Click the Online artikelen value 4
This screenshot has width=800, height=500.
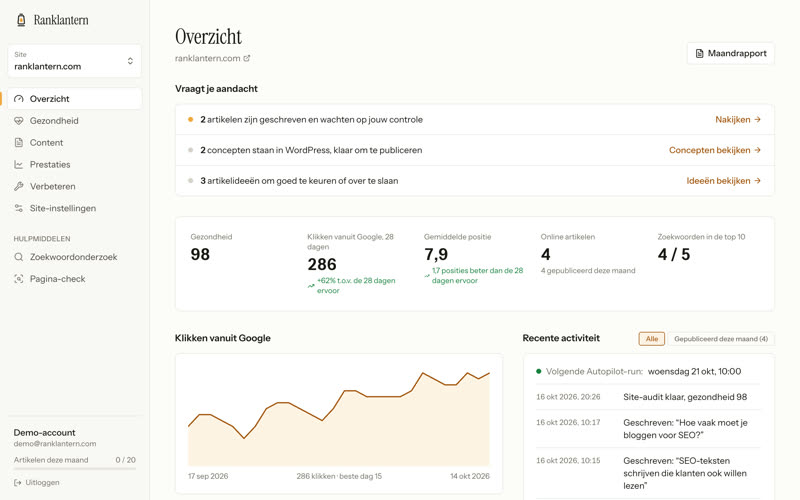[x=546, y=254]
